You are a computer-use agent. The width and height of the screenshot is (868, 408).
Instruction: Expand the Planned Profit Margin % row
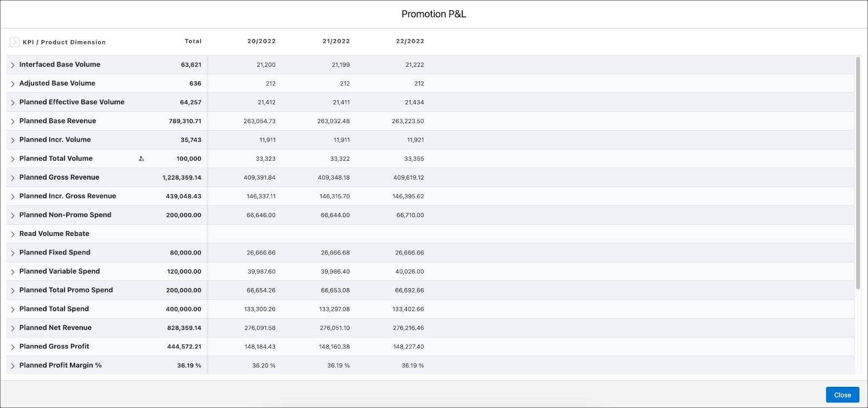pyautogui.click(x=12, y=366)
